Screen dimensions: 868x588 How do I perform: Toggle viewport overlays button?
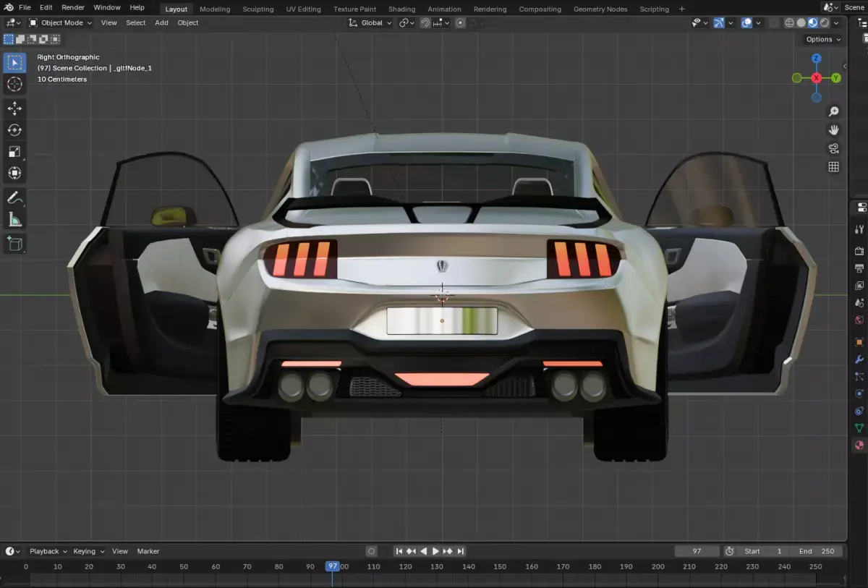746,22
